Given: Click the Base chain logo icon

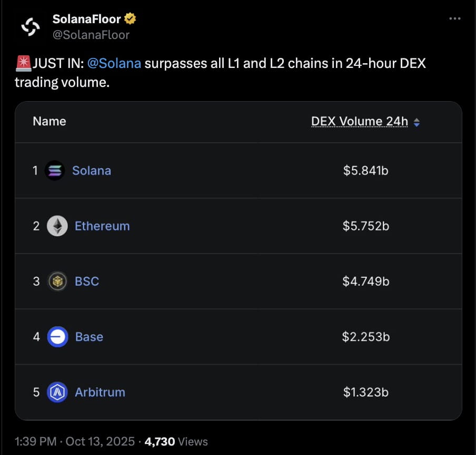Looking at the screenshot, I should [x=57, y=337].
